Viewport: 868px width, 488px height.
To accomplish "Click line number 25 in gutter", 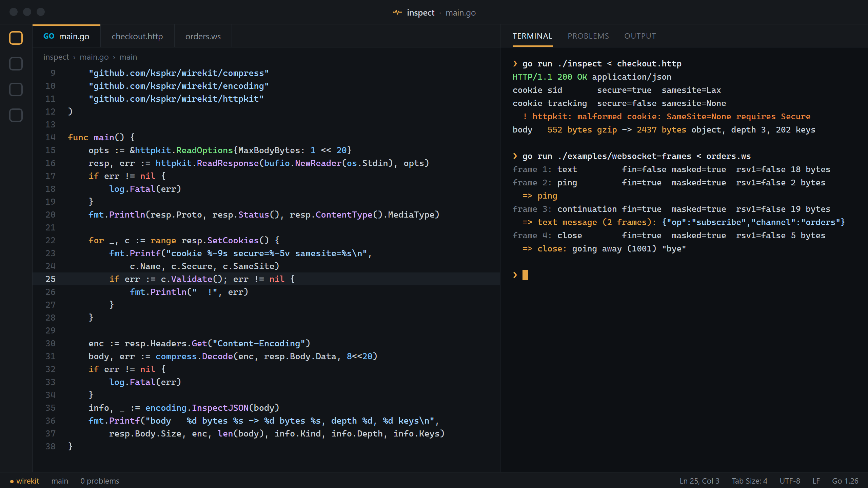I will pyautogui.click(x=51, y=279).
